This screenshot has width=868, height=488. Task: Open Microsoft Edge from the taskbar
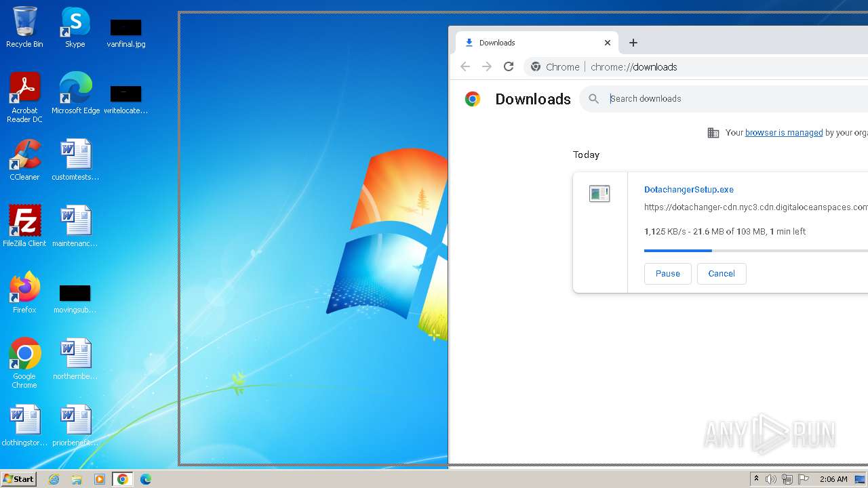point(146,479)
